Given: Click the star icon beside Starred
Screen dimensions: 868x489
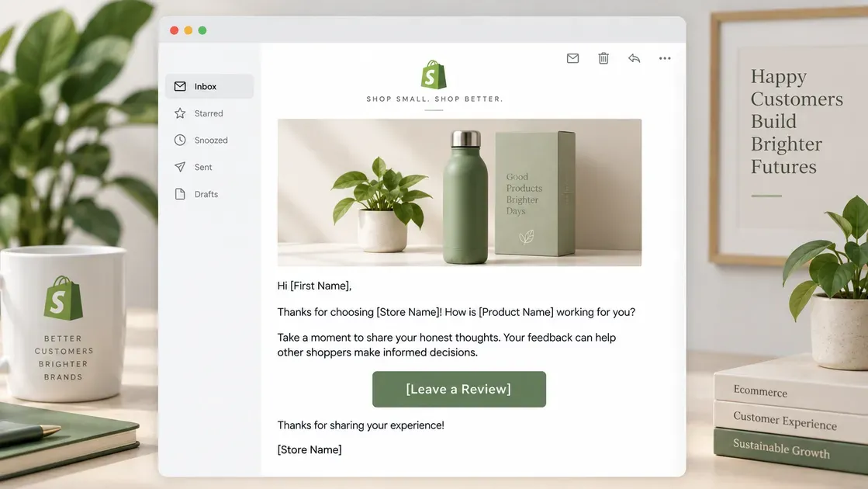Looking at the screenshot, I should pyautogui.click(x=180, y=113).
